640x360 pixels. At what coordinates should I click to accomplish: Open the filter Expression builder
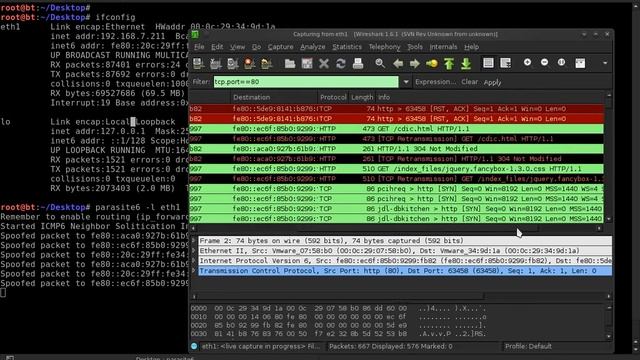tap(435, 82)
